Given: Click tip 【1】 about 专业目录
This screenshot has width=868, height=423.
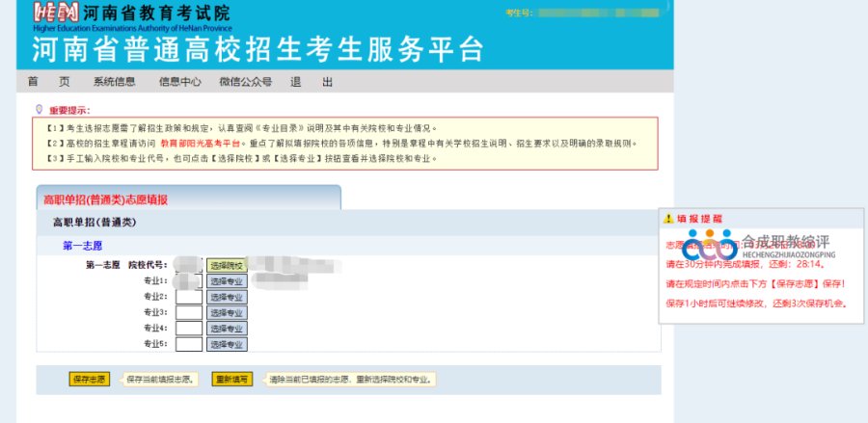Looking at the screenshot, I should [242, 128].
